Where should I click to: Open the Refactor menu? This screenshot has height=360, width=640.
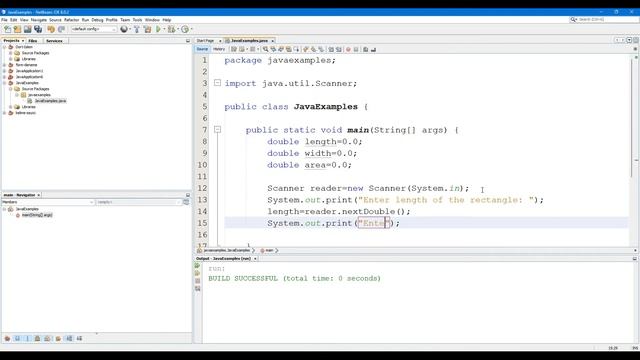71,20
